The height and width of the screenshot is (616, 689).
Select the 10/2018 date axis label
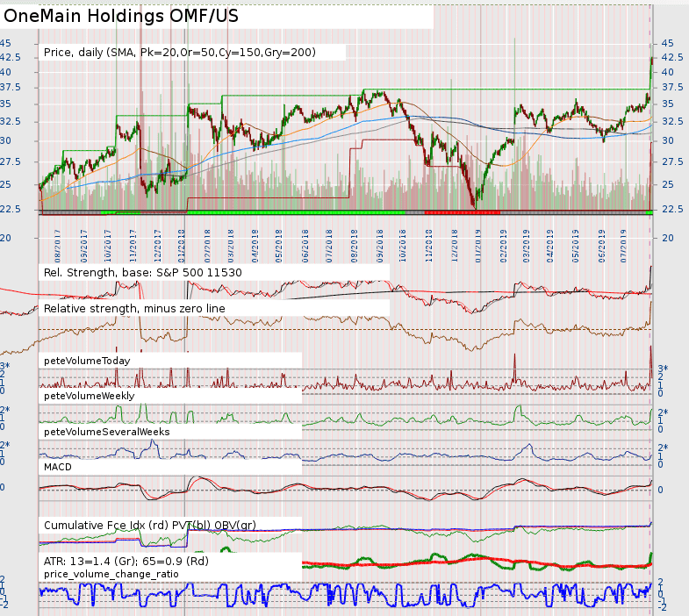(403, 246)
